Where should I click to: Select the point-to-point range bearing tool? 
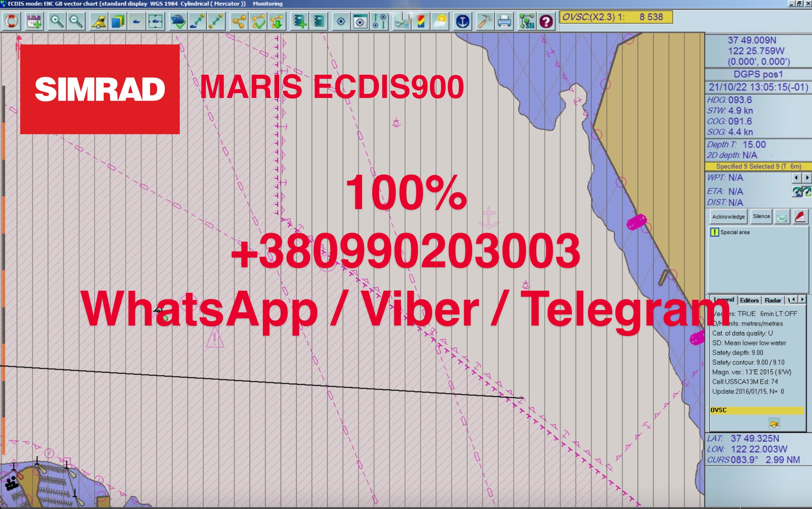[x=216, y=22]
